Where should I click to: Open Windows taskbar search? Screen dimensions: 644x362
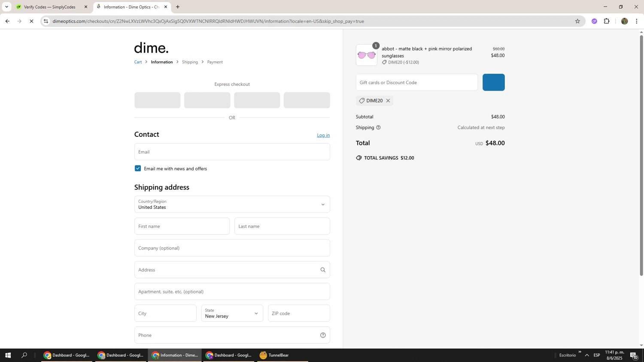pos(24,355)
